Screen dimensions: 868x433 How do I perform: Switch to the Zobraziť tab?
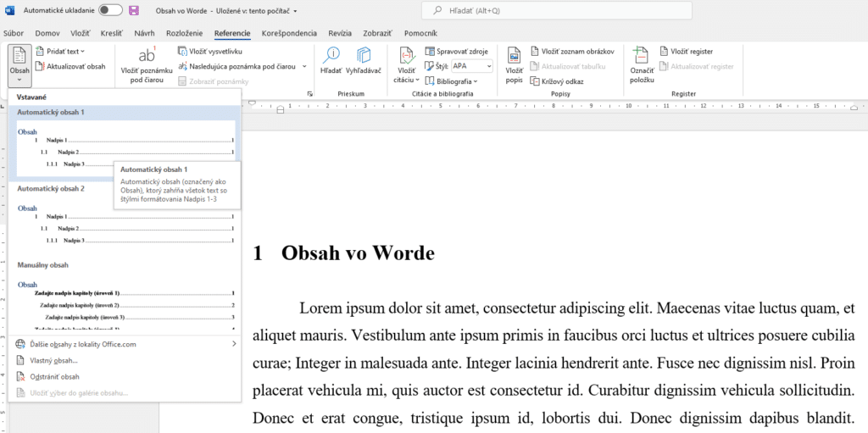pyautogui.click(x=377, y=33)
